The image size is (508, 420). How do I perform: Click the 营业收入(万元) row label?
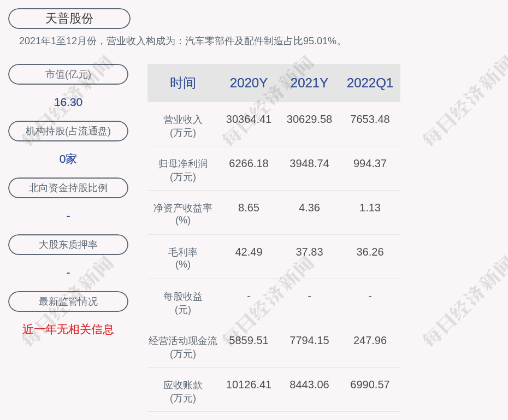click(183, 126)
